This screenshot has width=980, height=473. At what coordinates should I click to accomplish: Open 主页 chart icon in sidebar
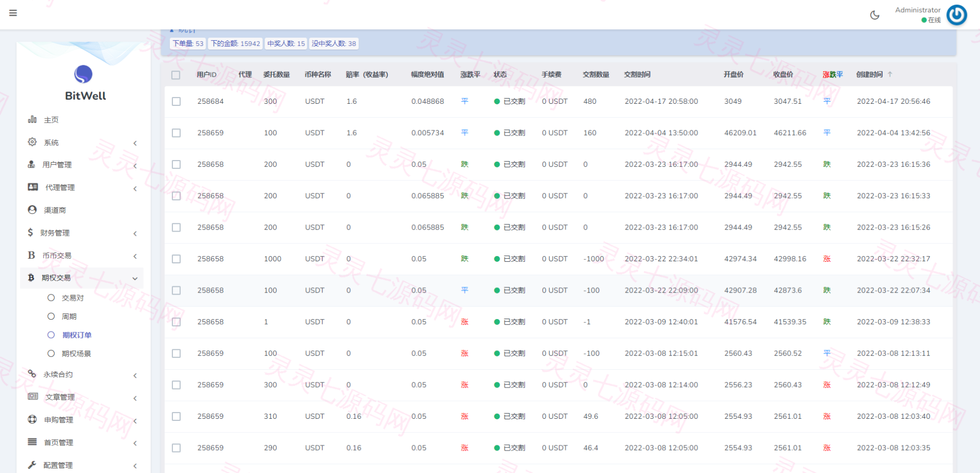[x=32, y=119]
